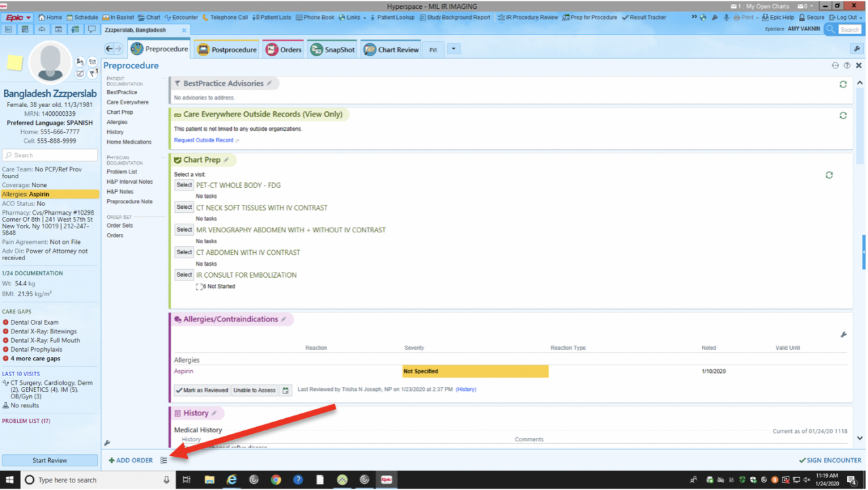868x490 pixels.
Task: Click Mark as Reviewed for allergies
Action: point(201,390)
